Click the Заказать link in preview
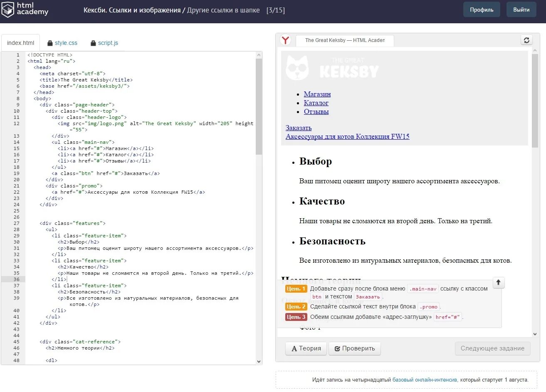The image size is (546, 392). coord(299,128)
